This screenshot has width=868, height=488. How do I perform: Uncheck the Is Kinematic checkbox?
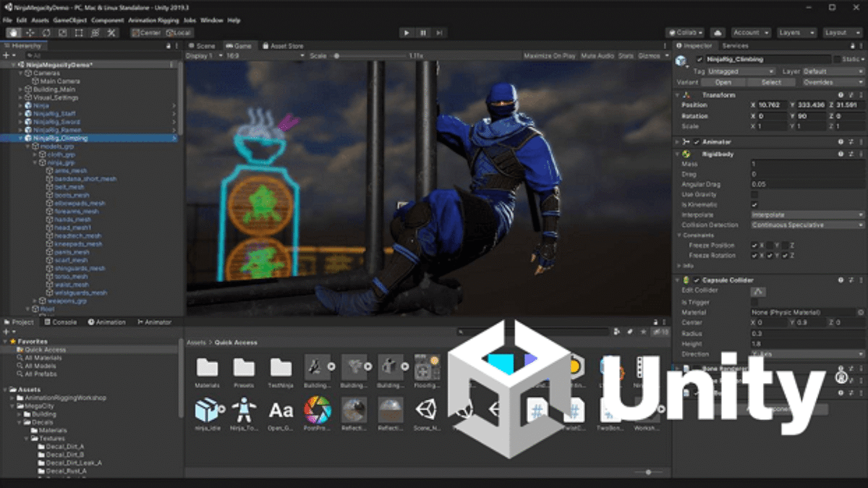point(755,205)
